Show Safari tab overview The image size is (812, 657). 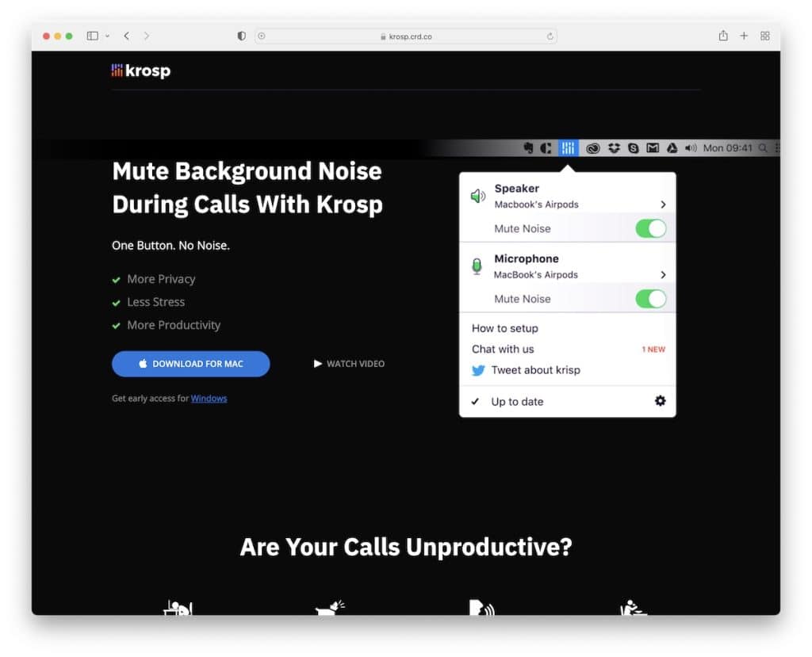click(765, 36)
